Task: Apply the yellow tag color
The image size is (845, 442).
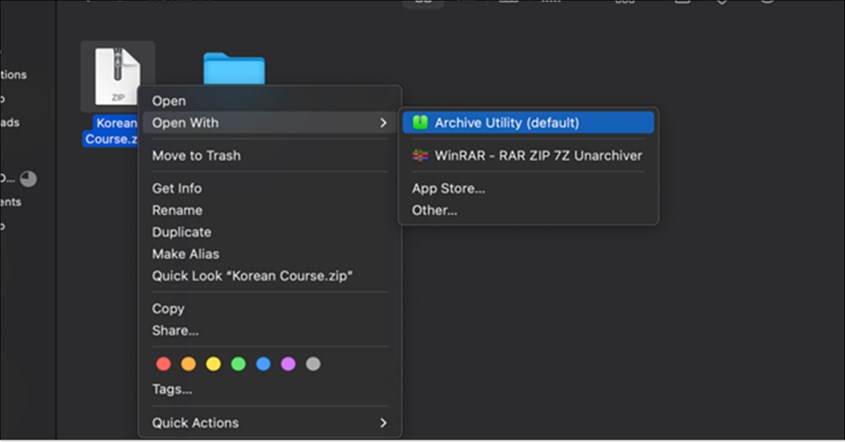Action: tap(213, 364)
